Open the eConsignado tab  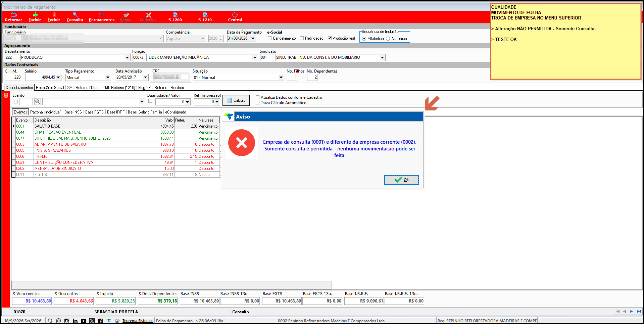[176, 112]
